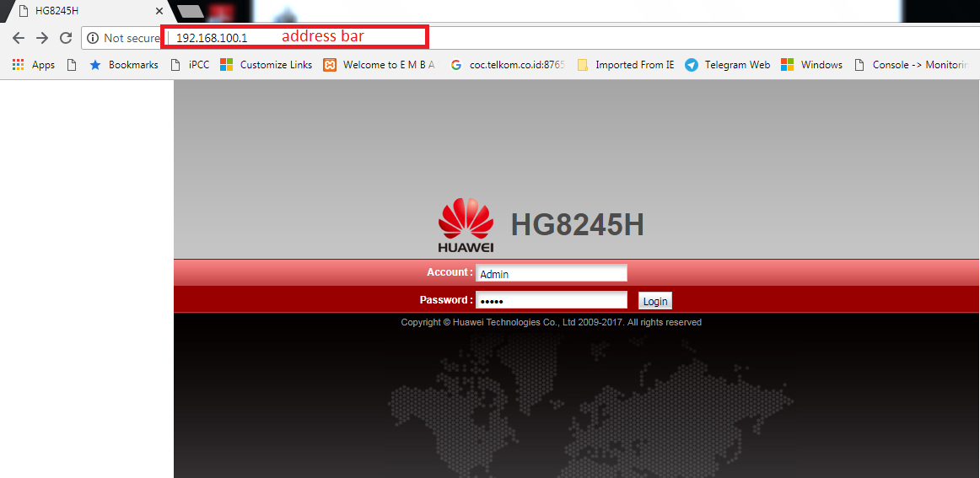Close the HG8245H browser tab

point(159,11)
